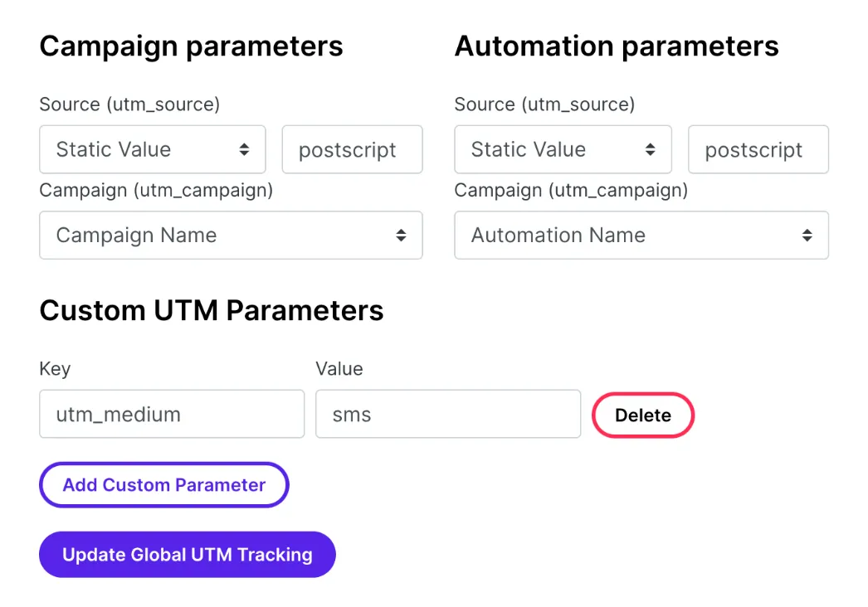Click the Automation parameters heading
This screenshot has height=607, width=868.
[617, 46]
